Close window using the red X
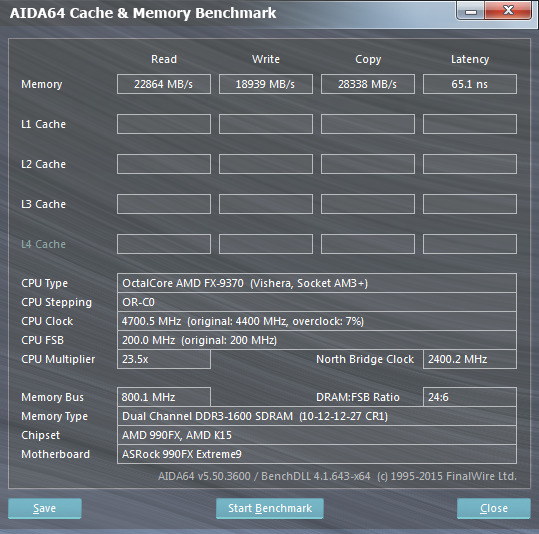 click(508, 10)
